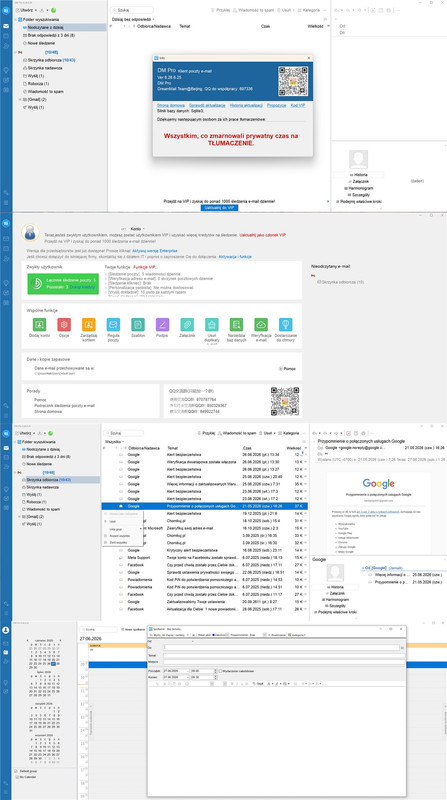Click the Weryfikacja e-mail cloud icon
The image size is (447, 800).
(x=261, y=324)
